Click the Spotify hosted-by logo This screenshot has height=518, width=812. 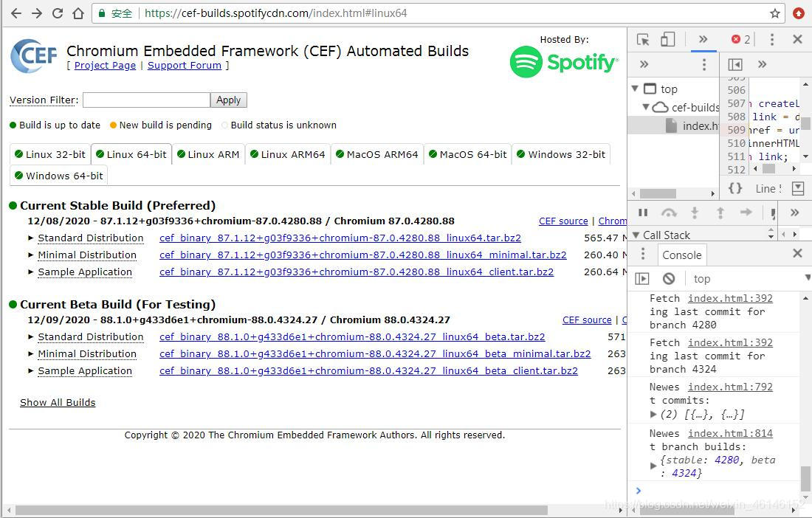[x=564, y=62]
